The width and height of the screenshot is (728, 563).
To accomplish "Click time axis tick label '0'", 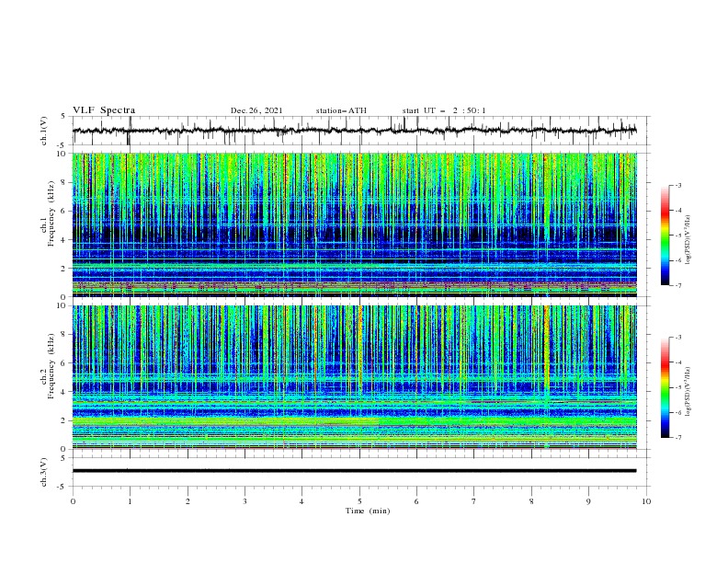I will click(x=73, y=501).
